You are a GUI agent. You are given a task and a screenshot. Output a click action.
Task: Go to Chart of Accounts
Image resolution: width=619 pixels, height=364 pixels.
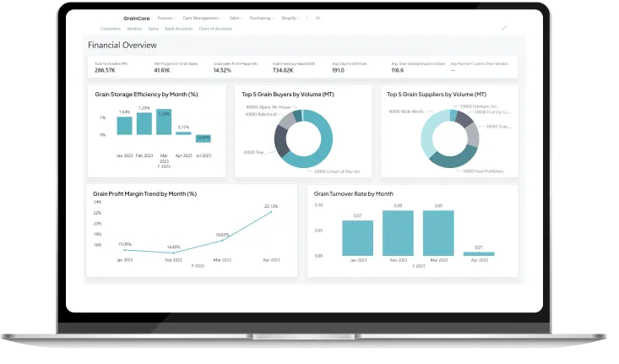point(214,29)
